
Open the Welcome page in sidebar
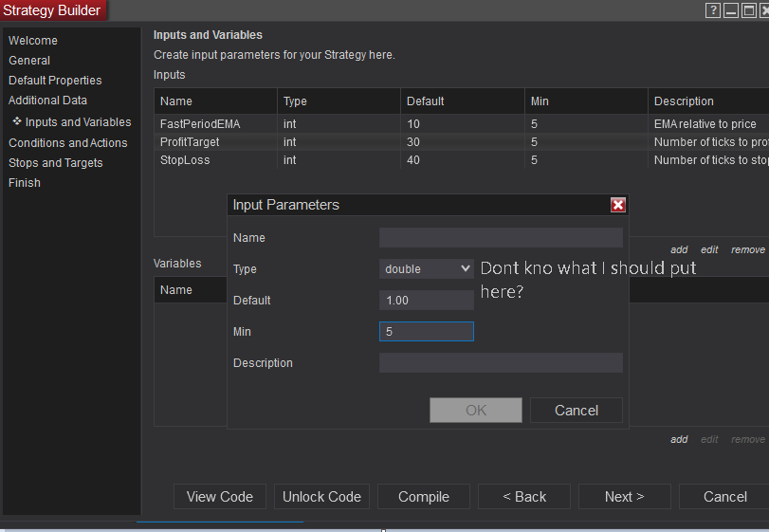[33, 41]
